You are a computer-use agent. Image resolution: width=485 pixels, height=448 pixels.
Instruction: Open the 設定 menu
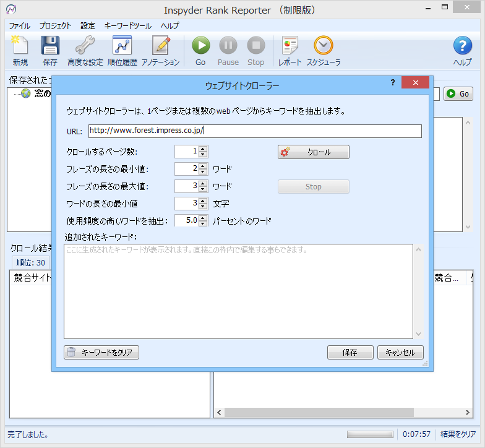pos(88,26)
